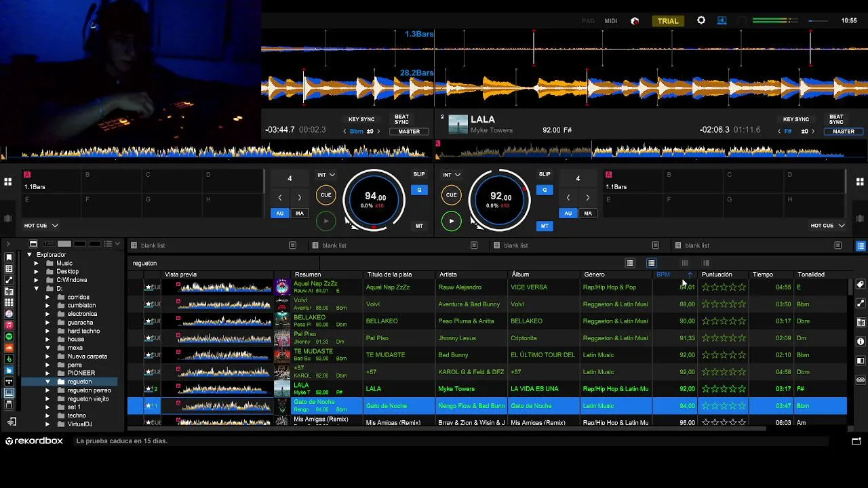Set deck 1 as MASTER
The width and height of the screenshot is (868, 488).
coord(409,131)
